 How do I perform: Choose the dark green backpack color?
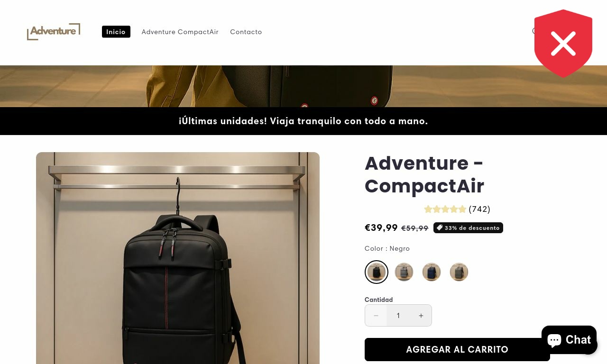point(459,272)
